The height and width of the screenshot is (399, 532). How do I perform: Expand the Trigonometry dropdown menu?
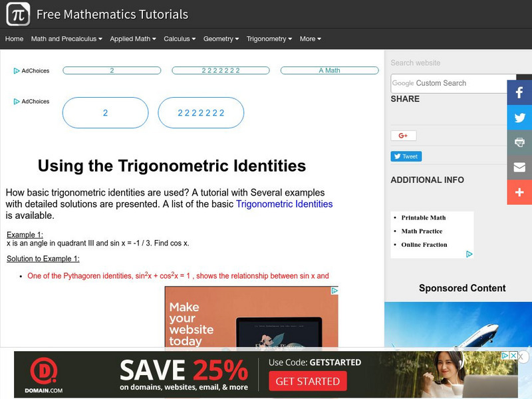coord(269,39)
